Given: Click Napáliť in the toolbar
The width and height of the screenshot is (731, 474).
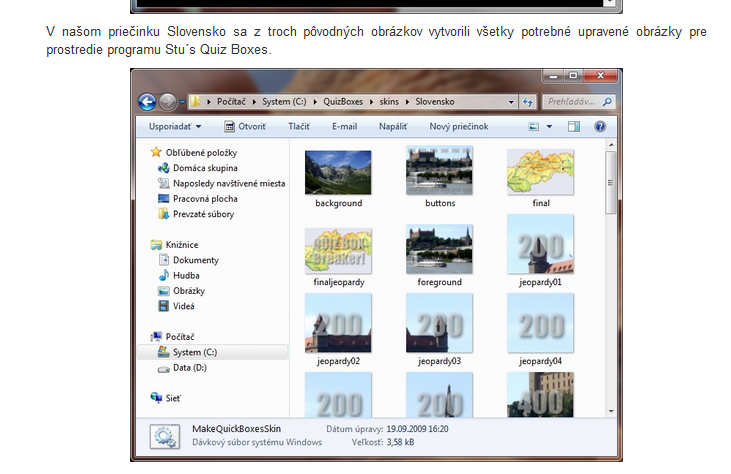Looking at the screenshot, I should [x=393, y=126].
